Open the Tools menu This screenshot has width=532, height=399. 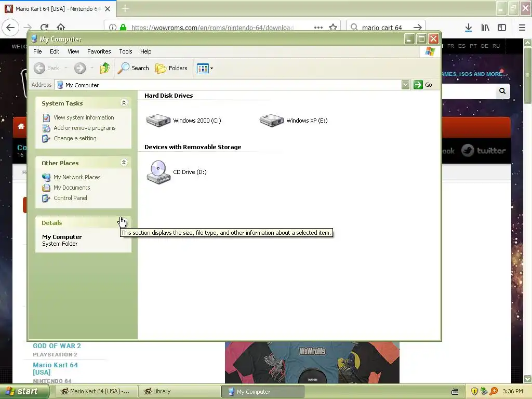click(126, 51)
